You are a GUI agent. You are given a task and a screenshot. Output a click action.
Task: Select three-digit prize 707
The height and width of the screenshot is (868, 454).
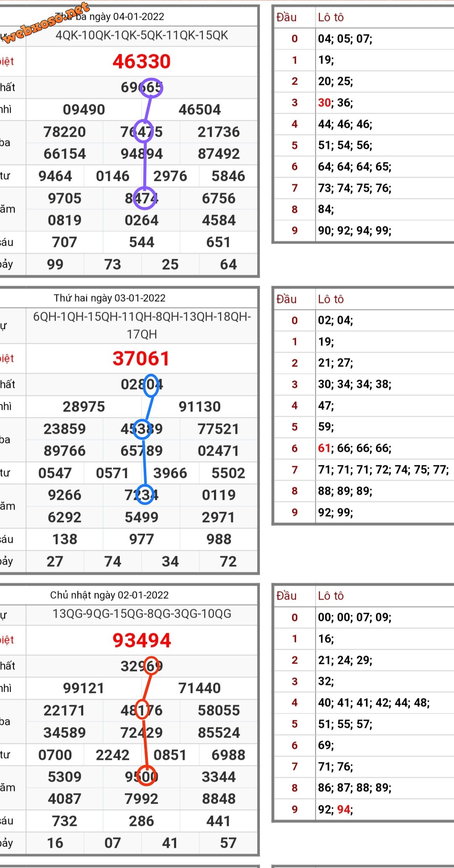(65, 242)
